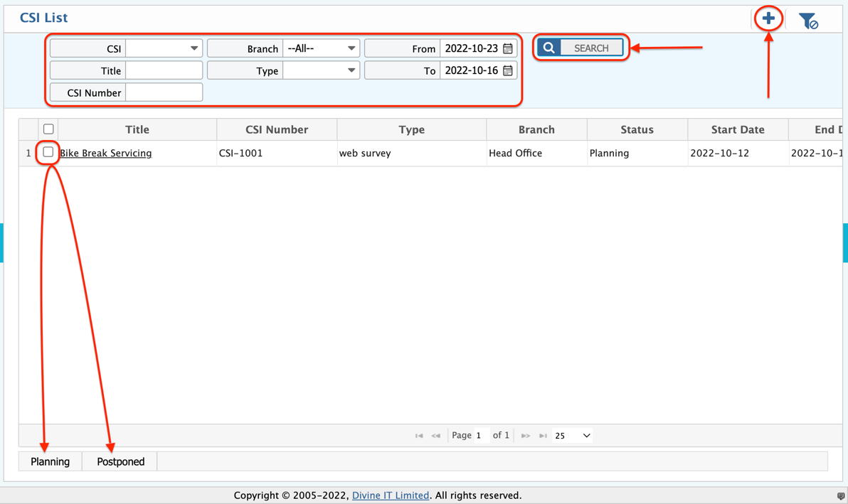Screen dimensions: 848x504
Task: Click the magnifier icon on the SEARCH button
Action: pyautogui.click(x=548, y=47)
